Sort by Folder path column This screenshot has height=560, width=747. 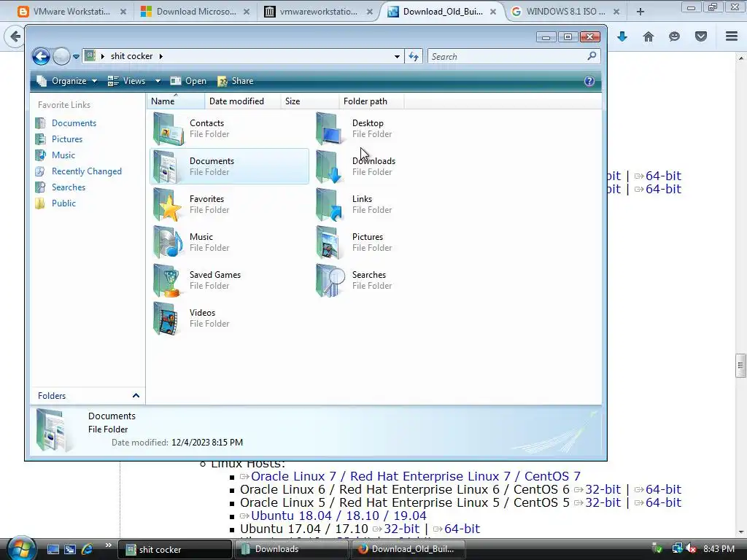[x=371, y=101]
